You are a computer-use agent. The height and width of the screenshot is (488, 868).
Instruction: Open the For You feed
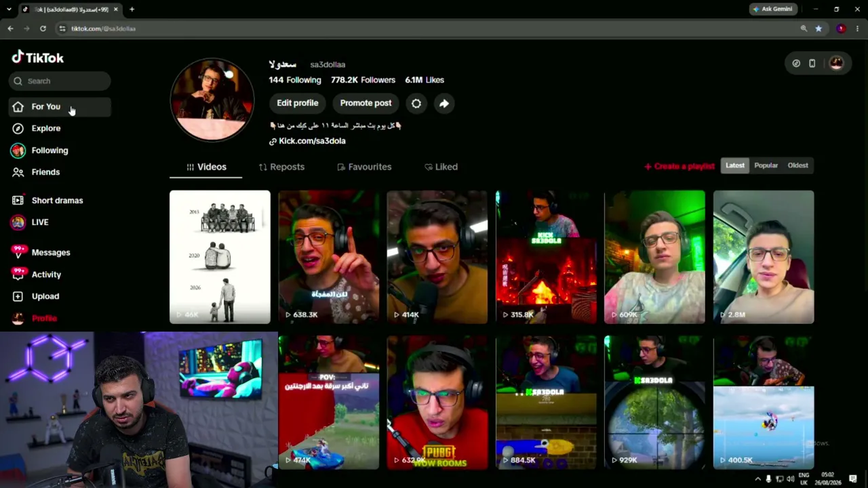coord(60,106)
